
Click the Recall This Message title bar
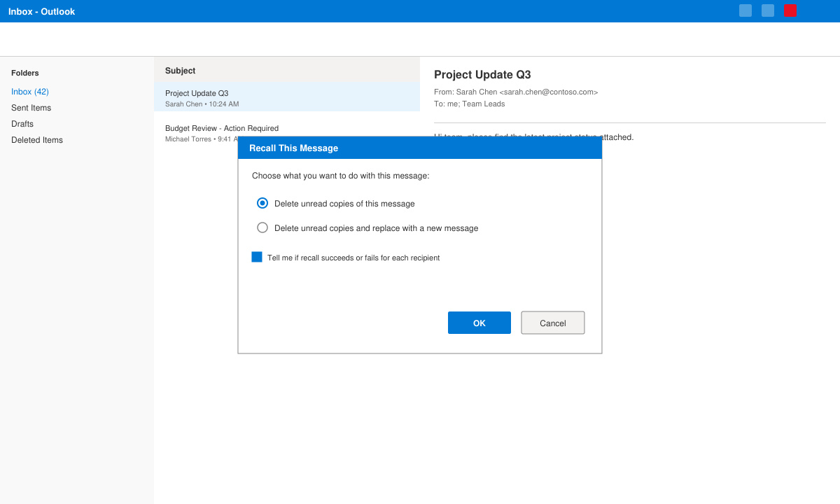[x=420, y=148]
